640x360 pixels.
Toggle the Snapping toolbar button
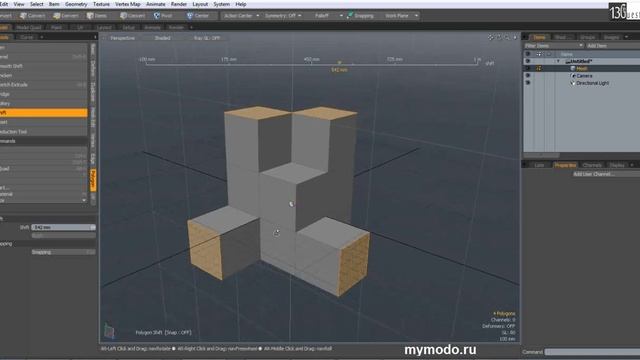click(x=361, y=16)
